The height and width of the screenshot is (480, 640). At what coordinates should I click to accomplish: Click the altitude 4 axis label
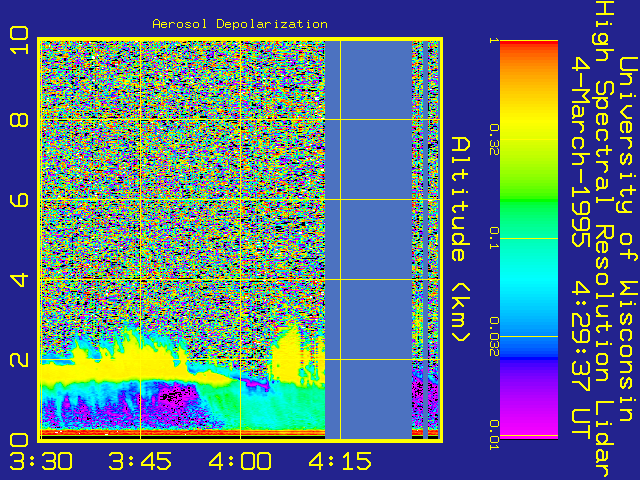tap(19, 280)
